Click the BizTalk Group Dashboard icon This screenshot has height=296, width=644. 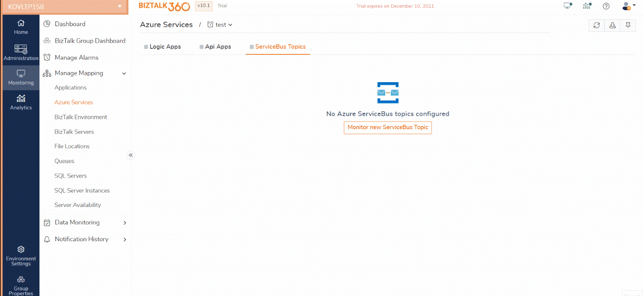coord(47,41)
